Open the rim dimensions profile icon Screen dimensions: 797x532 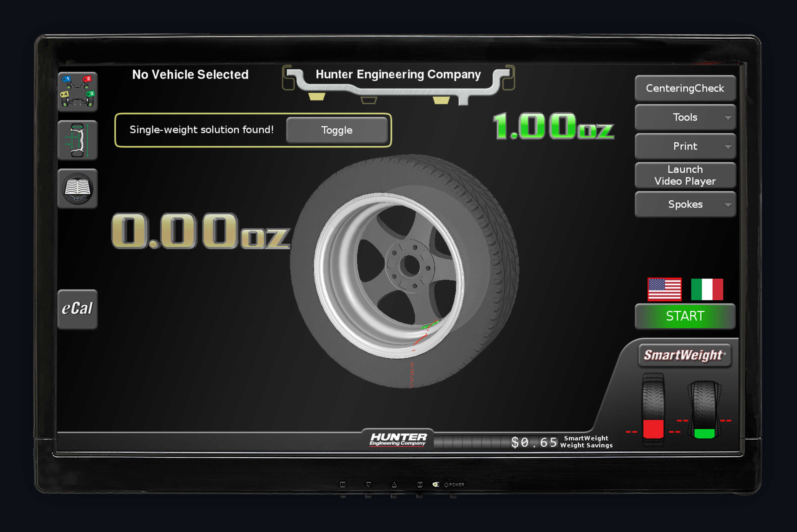pos(78,140)
